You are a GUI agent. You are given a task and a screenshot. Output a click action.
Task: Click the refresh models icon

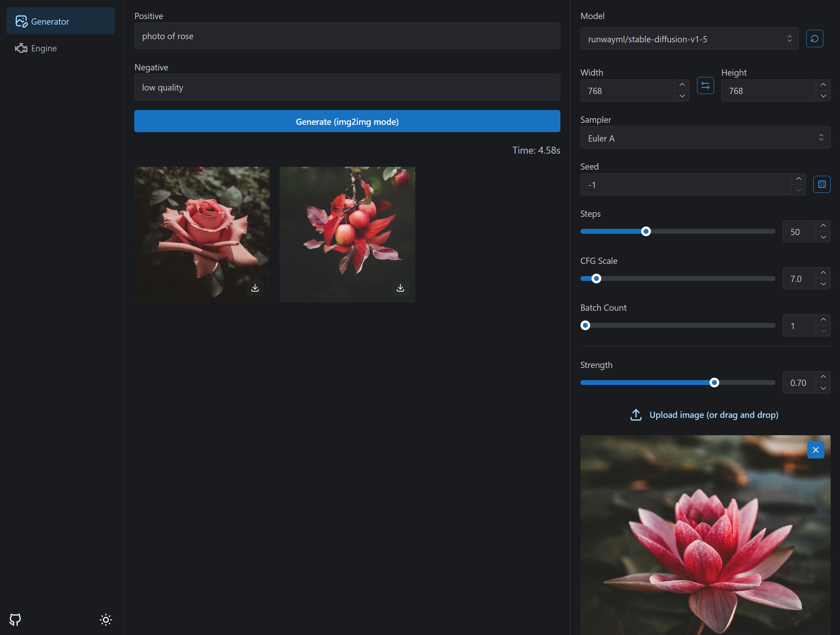(x=814, y=39)
